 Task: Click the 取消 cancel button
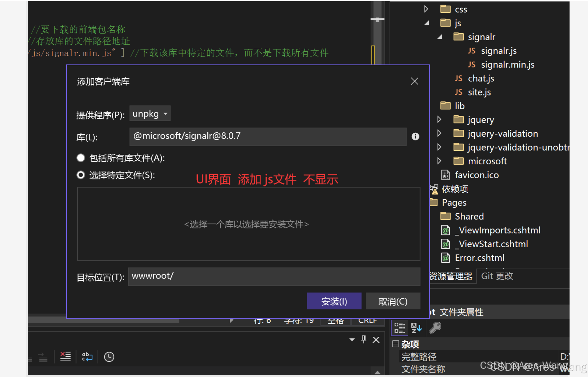click(393, 301)
